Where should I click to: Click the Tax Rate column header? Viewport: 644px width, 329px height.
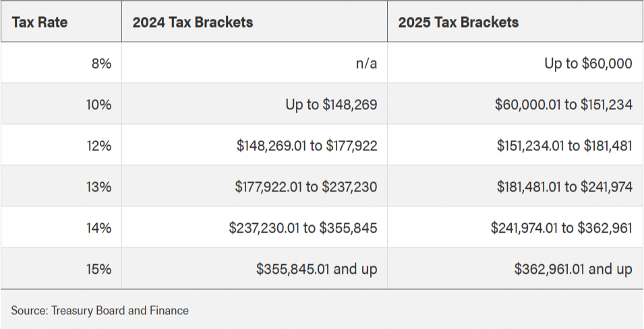pos(40,22)
